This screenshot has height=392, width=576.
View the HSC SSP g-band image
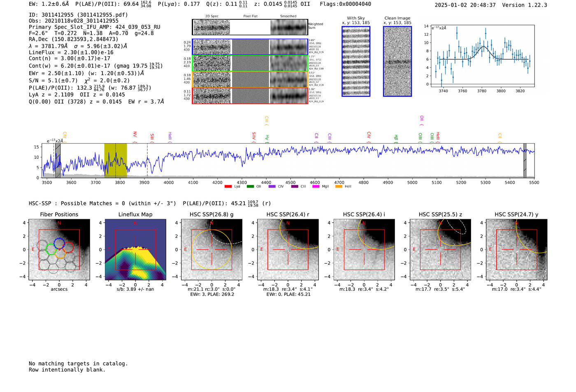(211, 250)
